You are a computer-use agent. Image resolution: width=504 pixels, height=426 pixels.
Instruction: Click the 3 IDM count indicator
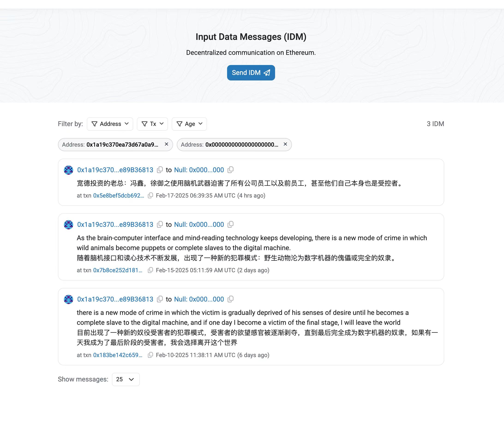[435, 124]
